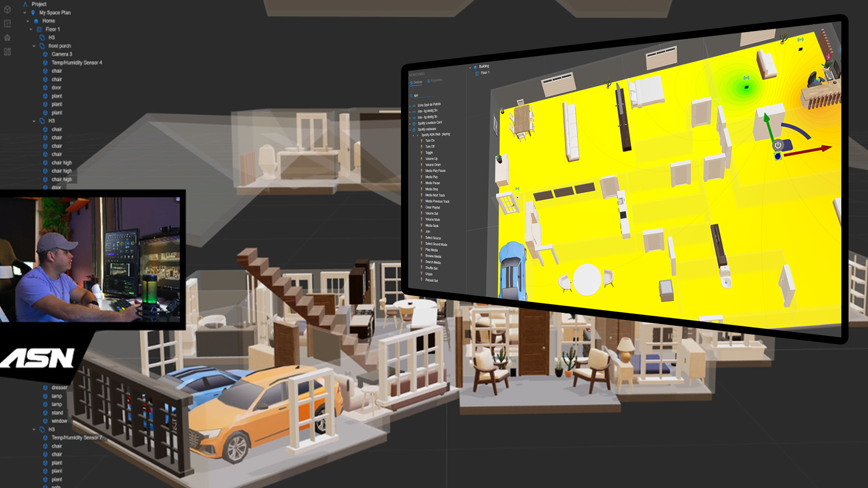
Task: Click the power button icon on device
Action: click(778, 145)
